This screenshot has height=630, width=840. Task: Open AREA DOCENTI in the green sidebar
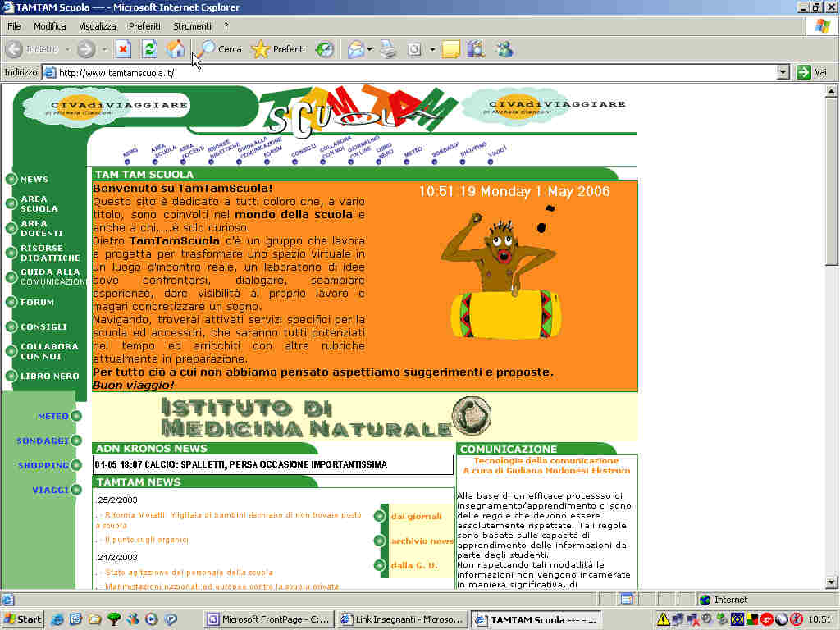[42, 228]
